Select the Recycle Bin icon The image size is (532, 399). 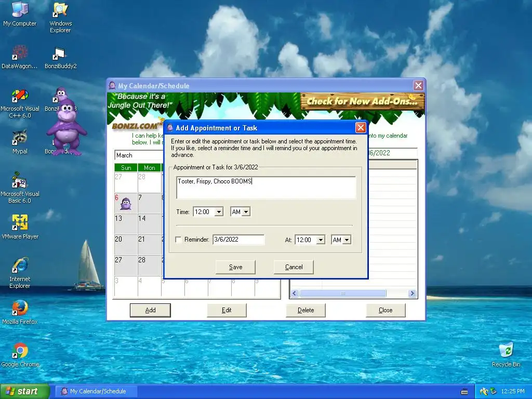click(506, 355)
